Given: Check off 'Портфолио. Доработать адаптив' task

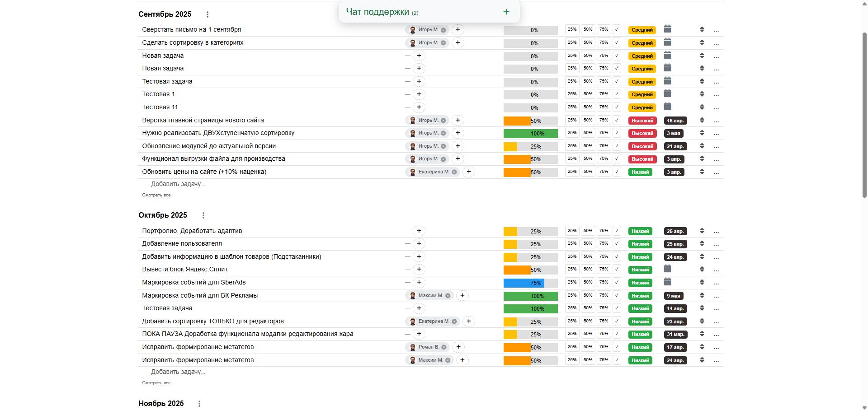Looking at the screenshot, I should [x=617, y=231].
